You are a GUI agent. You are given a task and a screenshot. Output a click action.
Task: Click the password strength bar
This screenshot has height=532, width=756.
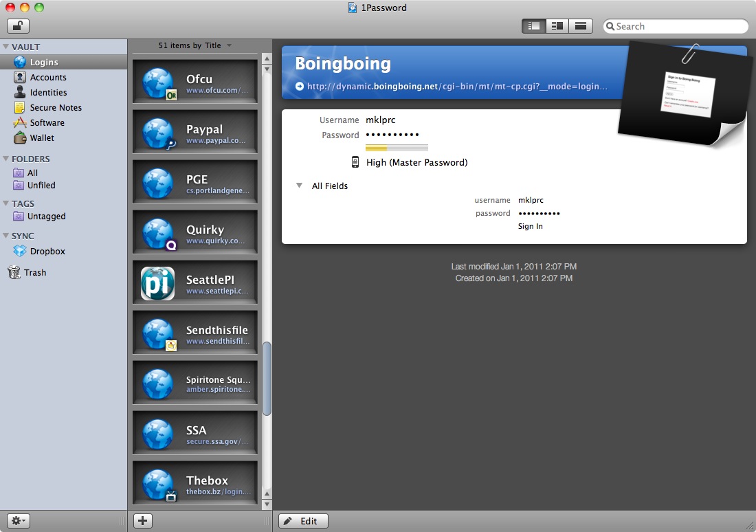pyautogui.click(x=397, y=148)
